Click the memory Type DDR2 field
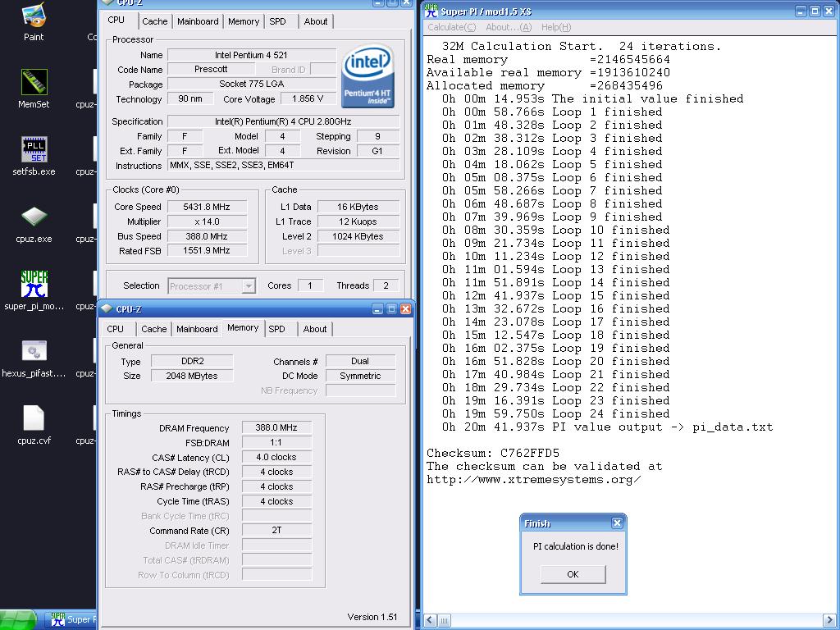The height and width of the screenshot is (630, 840). 192,361
